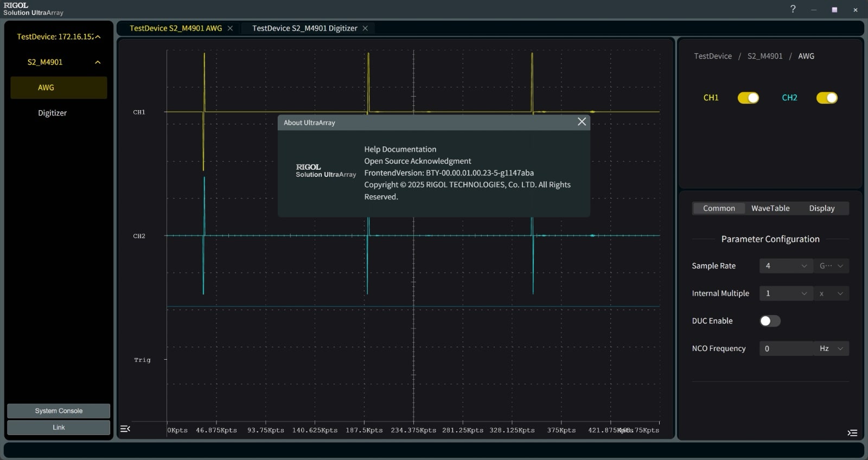868x460 pixels.
Task: Collapse the right settings panel icon
Action: click(x=852, y=432)
